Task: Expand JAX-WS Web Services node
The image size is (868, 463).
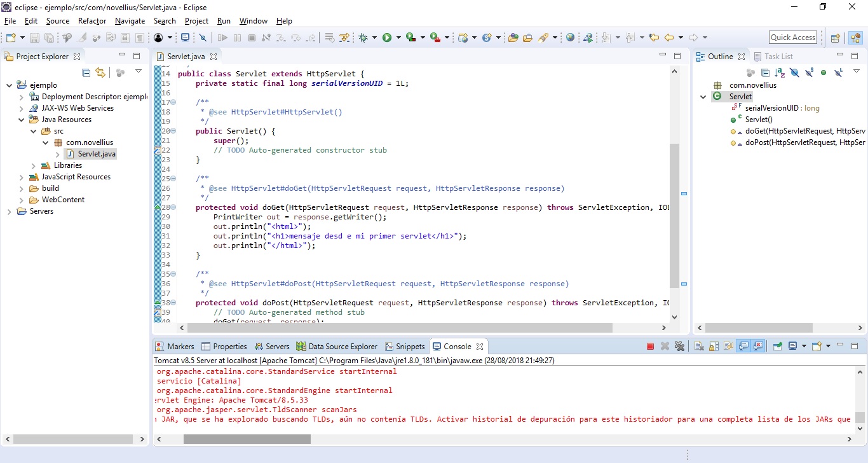Action: coord(21,108)
